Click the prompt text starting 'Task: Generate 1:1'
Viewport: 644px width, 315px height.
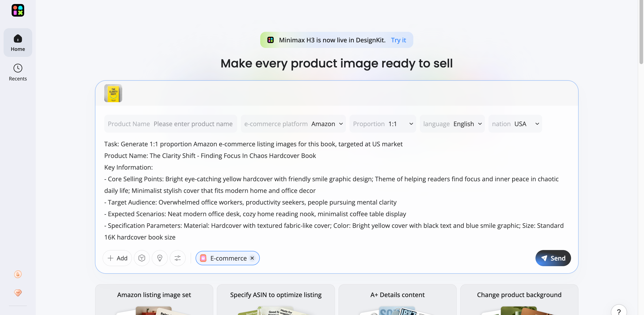(253, 144)
